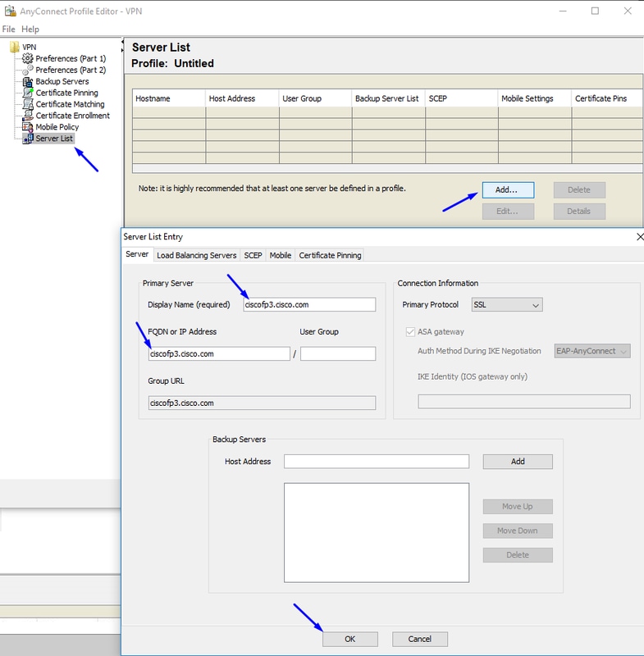Screen dimensions: 644x656
Task: Click the Certificate Enrollment icon
Action: 28,115
